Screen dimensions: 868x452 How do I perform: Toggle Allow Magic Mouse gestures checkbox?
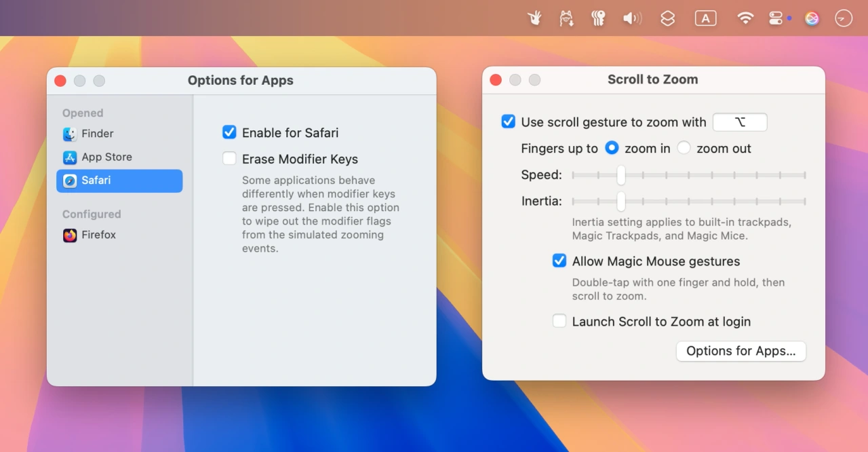click(x=559, y=261)
